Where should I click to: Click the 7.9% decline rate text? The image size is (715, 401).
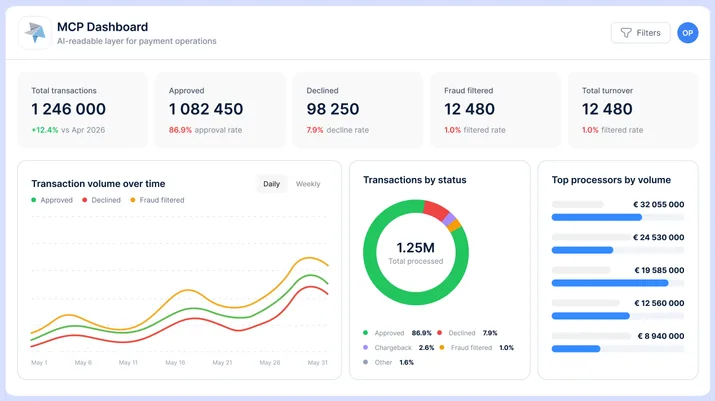coord(338,130)
